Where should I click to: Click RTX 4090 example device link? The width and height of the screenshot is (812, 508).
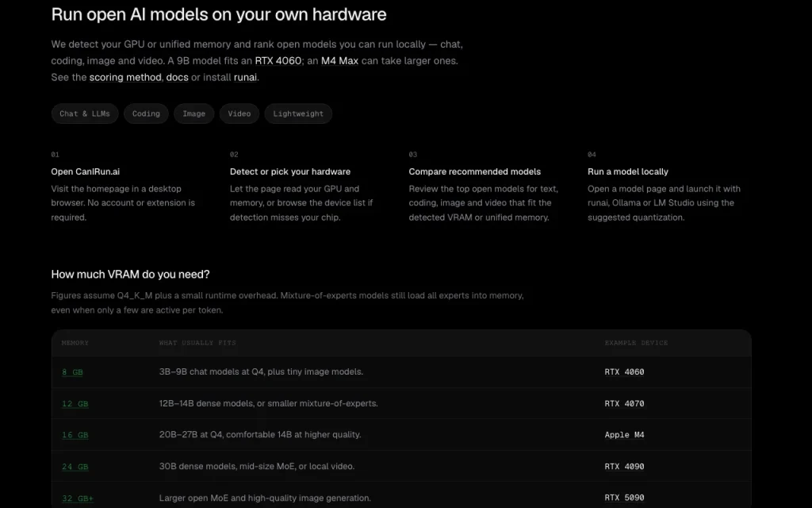[625, 467]
